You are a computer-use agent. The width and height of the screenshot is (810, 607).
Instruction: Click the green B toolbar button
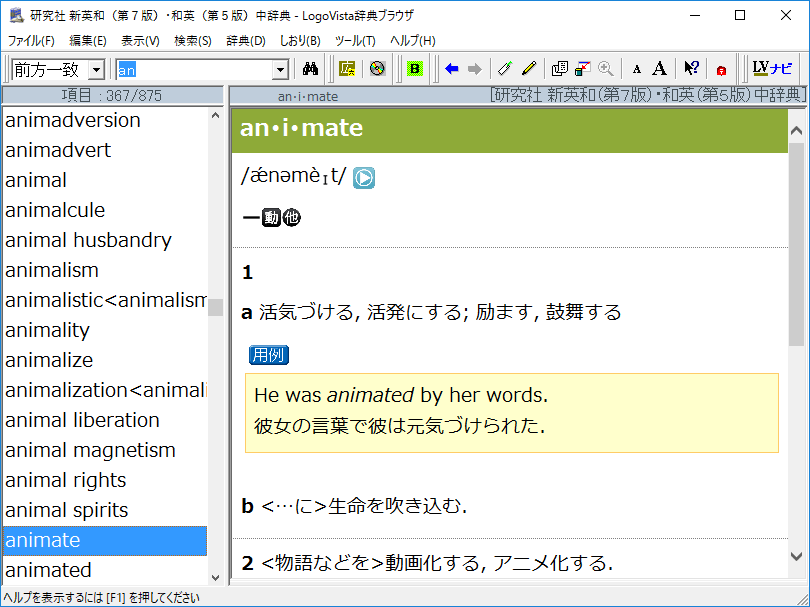click(415, 69)
